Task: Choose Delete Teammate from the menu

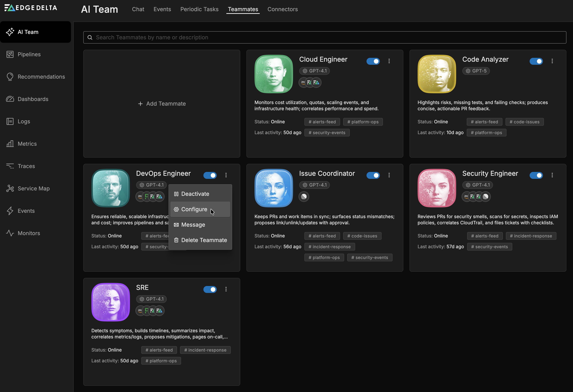Action: [x=204, y=240]
